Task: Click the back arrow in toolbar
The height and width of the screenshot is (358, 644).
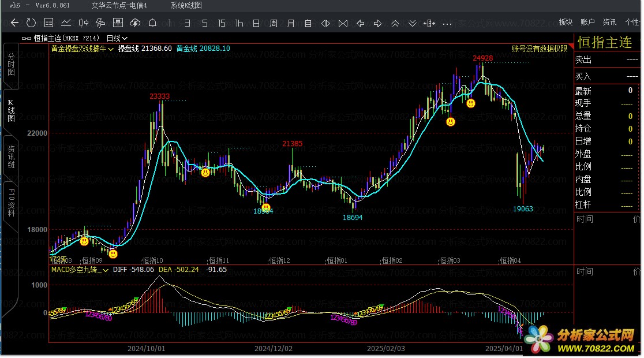Action: [15, 23]
